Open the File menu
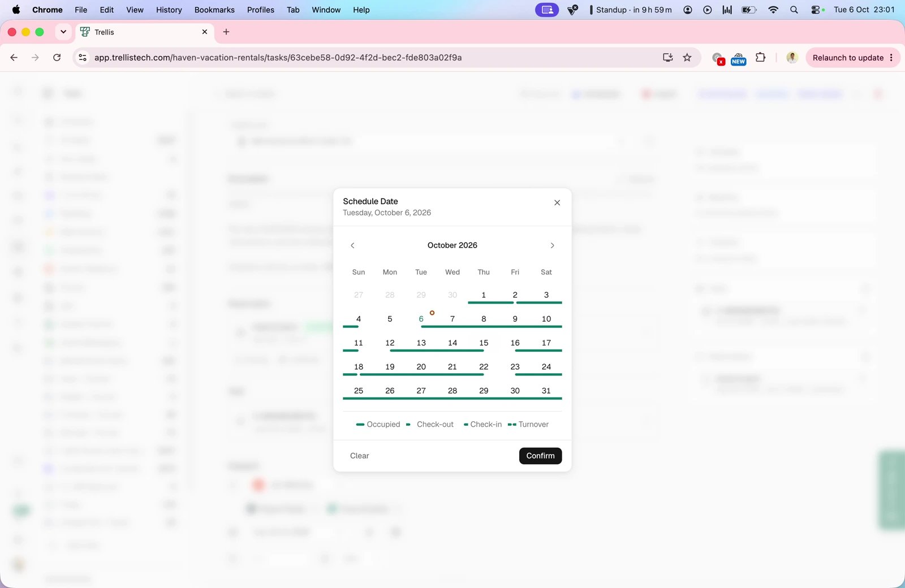 coord(81,10)
